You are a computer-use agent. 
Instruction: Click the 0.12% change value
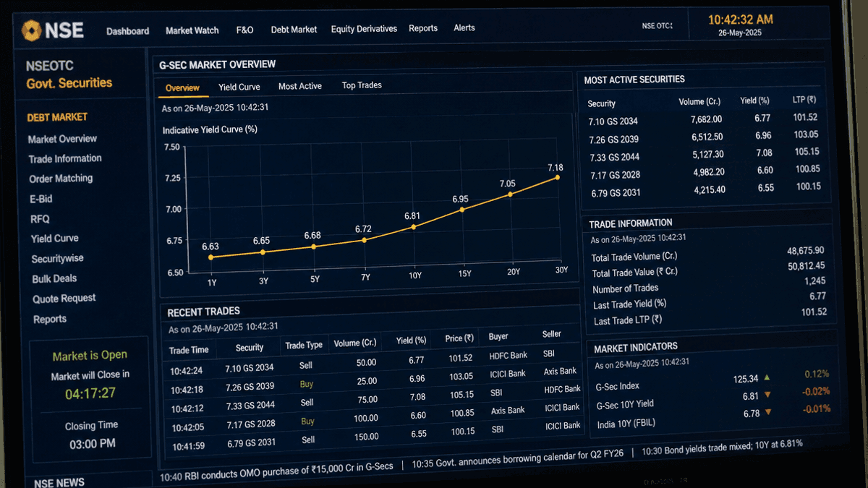817,374
